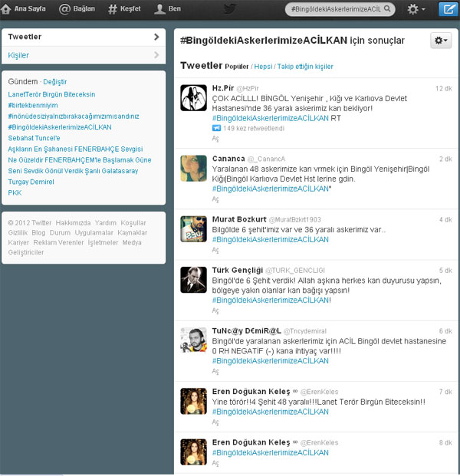Screen dimensions: 460x476
Task: Open Cananca user name link
Action: [228, 159]
